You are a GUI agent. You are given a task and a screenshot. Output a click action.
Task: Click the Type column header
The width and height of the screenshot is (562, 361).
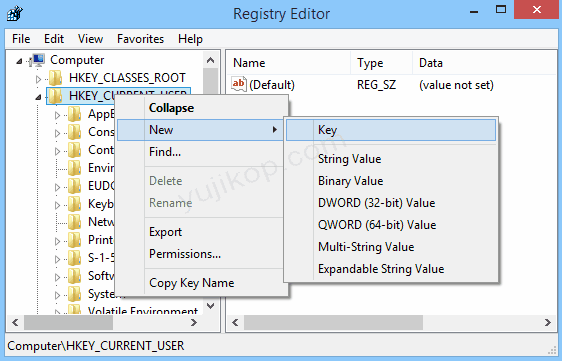pos(381,63)
